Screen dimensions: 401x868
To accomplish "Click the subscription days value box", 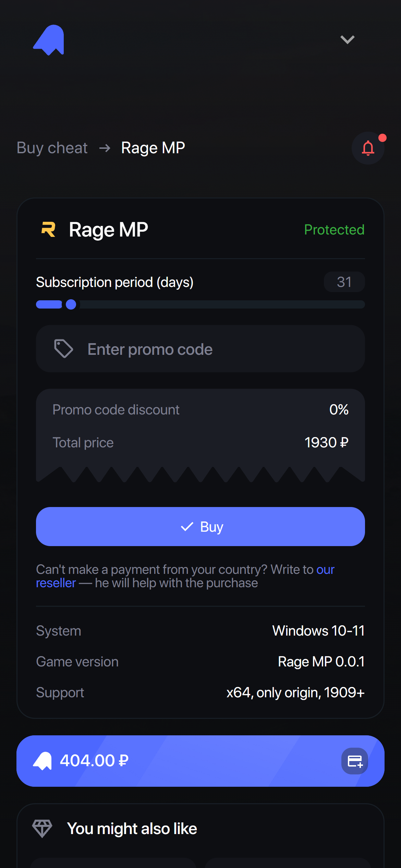I will [344, 282].
